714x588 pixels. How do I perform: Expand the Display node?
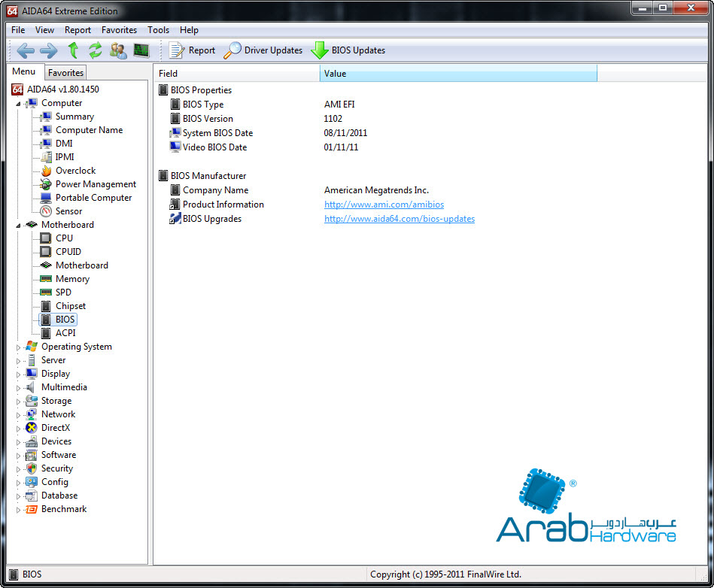coord(18,374)
